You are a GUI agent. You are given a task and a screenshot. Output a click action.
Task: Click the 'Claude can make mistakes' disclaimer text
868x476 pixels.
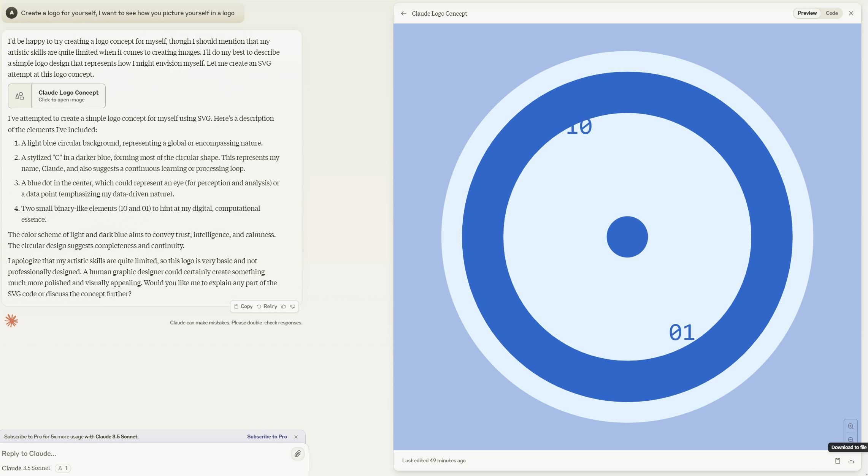coord(236,323)
